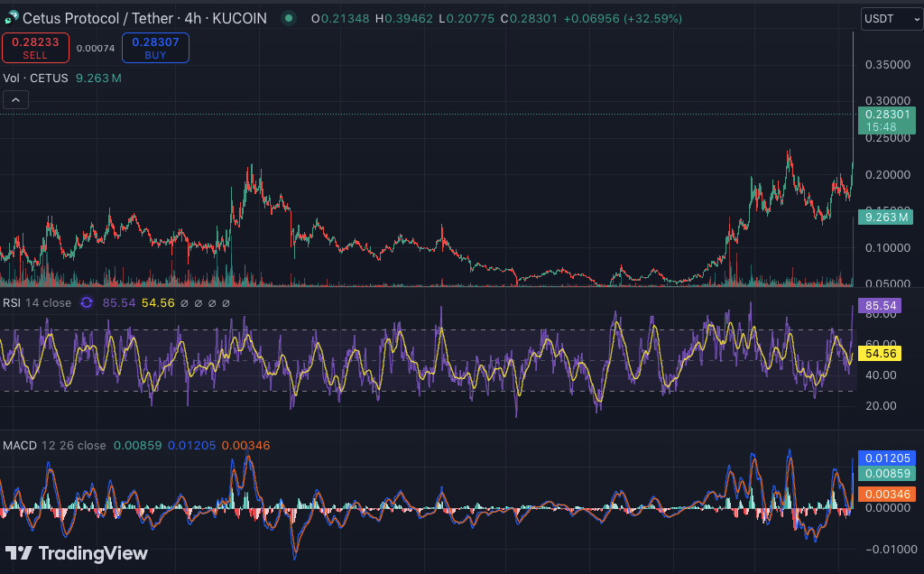
Task: Click the blue MACD tag 0.01205
Action: pos(887,458)
